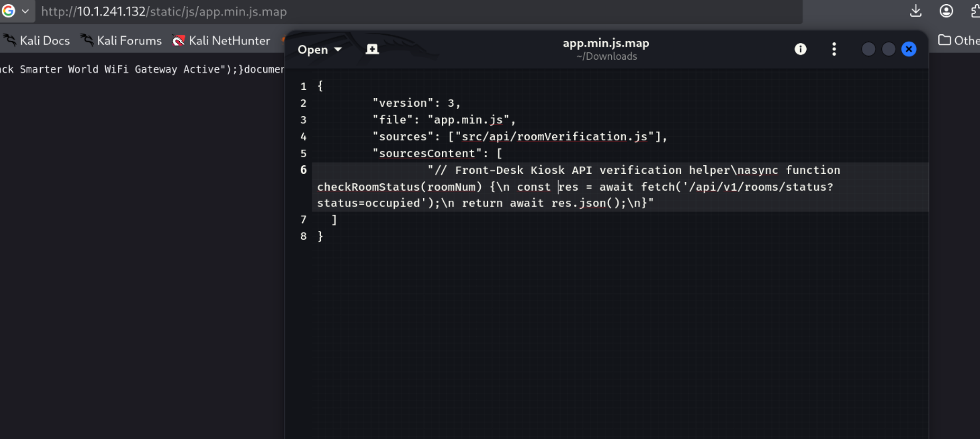Close the text editor window with the blue X

coord(909,49)
